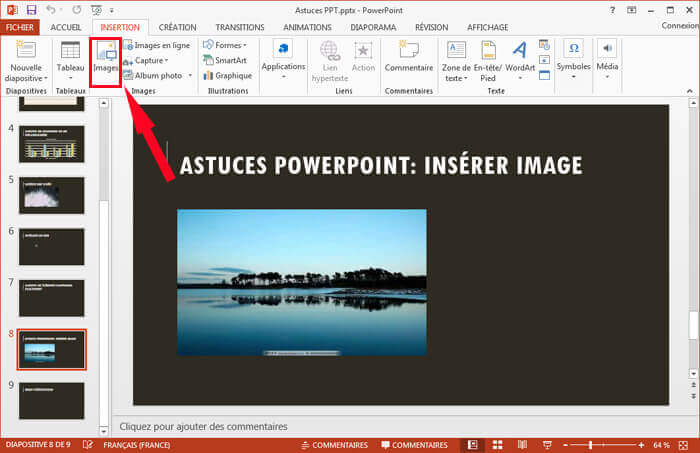Open the Média dropdown

[x=607, y=59]
